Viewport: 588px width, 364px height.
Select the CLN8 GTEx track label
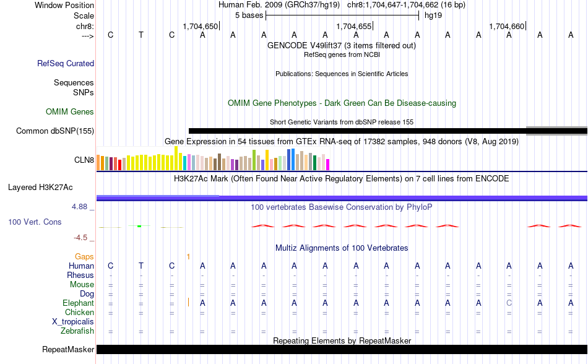coord(84,160)
